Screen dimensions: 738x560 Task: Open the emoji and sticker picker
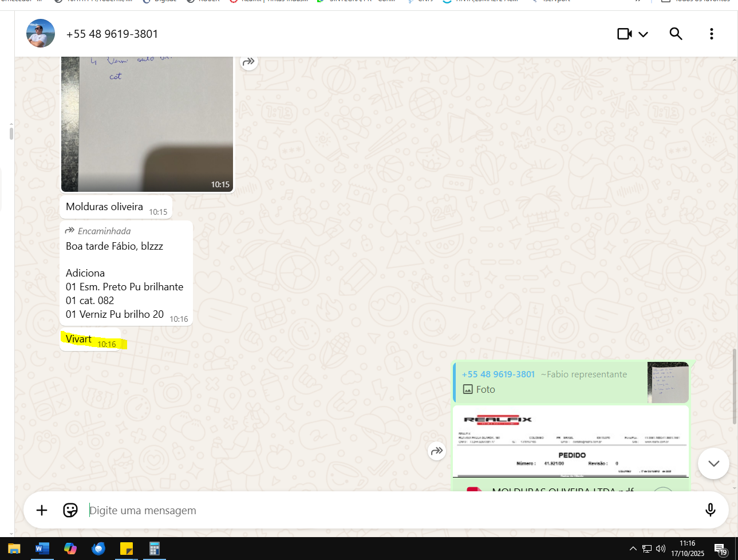click(x=70, y=510)
